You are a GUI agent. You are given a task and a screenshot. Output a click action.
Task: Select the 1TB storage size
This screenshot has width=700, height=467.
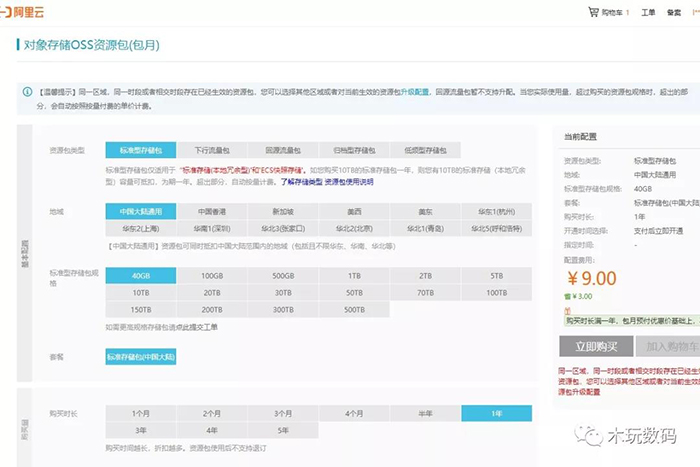point(354,276)
